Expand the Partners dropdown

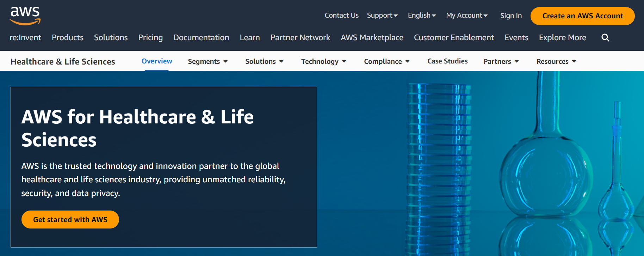point(501,61)
